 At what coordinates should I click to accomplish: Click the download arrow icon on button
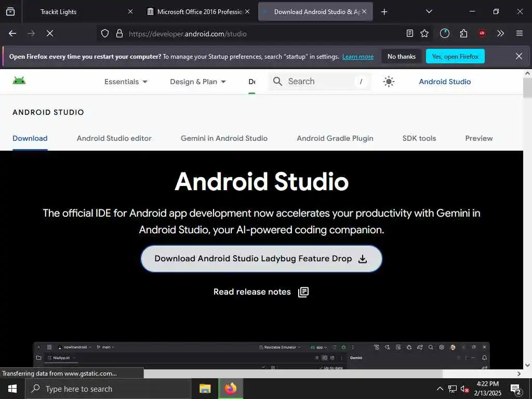pyautogui.click(x=363, y=259)
